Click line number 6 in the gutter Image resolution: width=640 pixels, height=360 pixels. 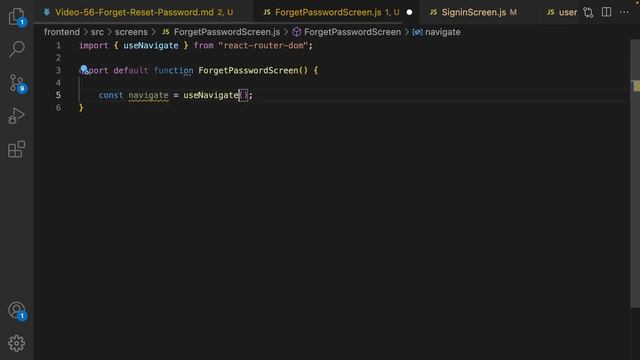(x=58, y=107)
